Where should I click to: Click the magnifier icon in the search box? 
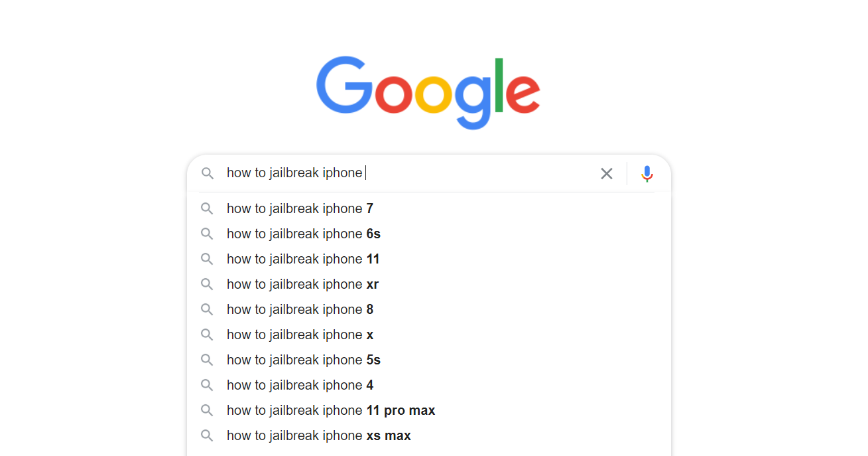click(208, 173)
